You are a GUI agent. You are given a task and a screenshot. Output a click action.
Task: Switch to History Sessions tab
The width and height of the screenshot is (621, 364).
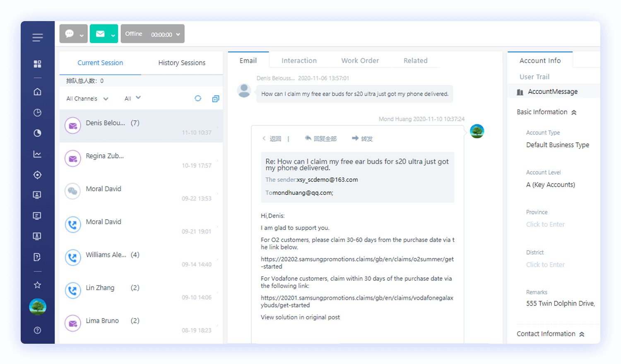coord(182,63)
